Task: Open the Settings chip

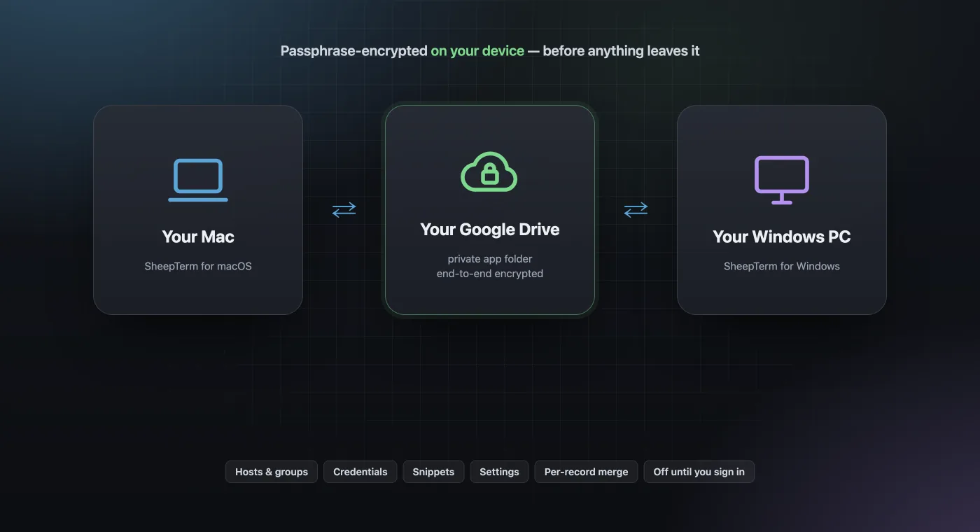Action: (x=499, y=472)
